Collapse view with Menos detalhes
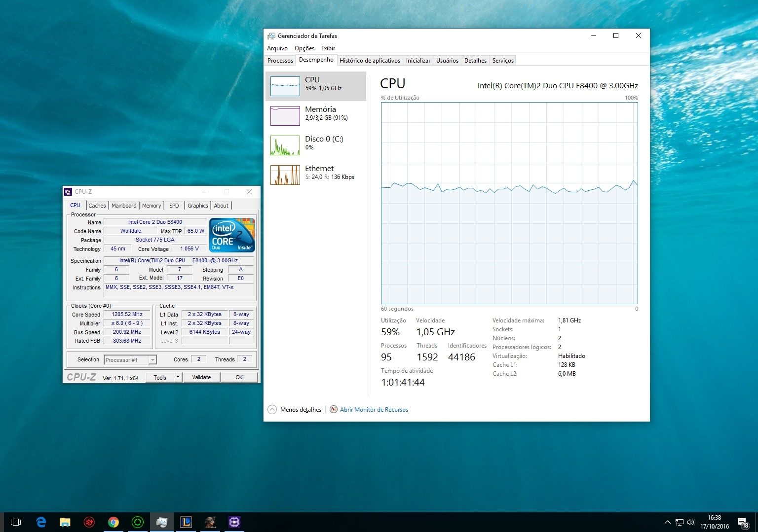The width and height of the screenshot is (758, 532). coord(295,410)
